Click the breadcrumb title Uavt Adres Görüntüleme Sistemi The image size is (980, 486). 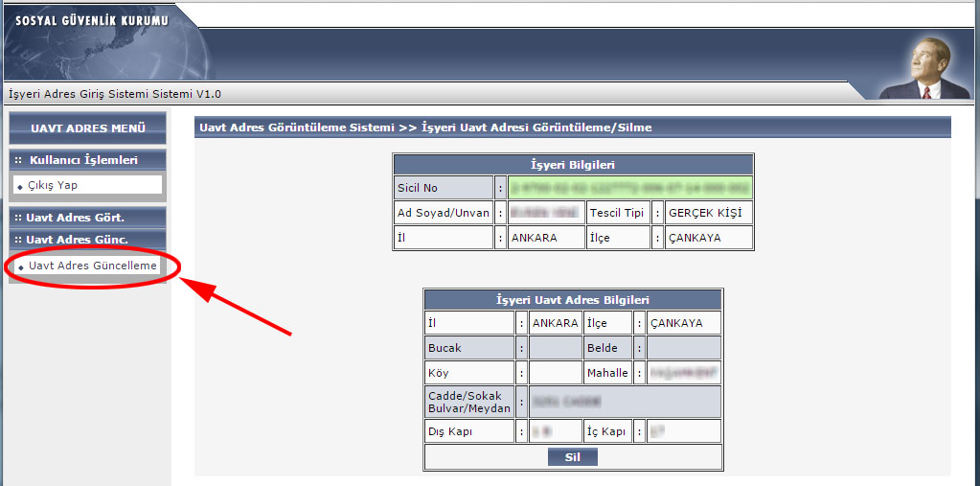[296, 127]
